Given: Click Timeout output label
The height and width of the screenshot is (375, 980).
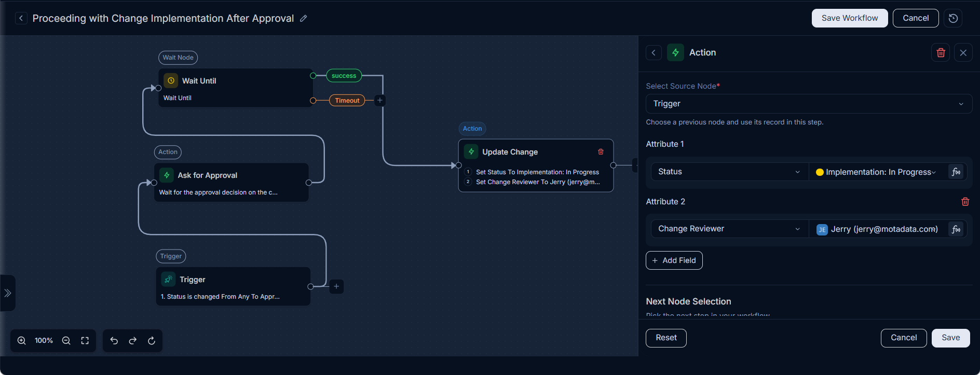Looking at the screenshot, I should click(x=347, y=101).
